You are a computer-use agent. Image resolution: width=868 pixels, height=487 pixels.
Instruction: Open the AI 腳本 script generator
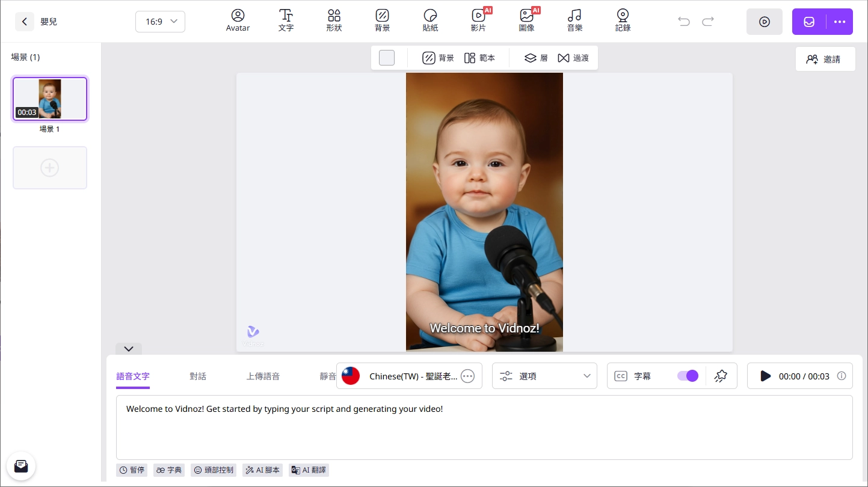tap(262, 470)
